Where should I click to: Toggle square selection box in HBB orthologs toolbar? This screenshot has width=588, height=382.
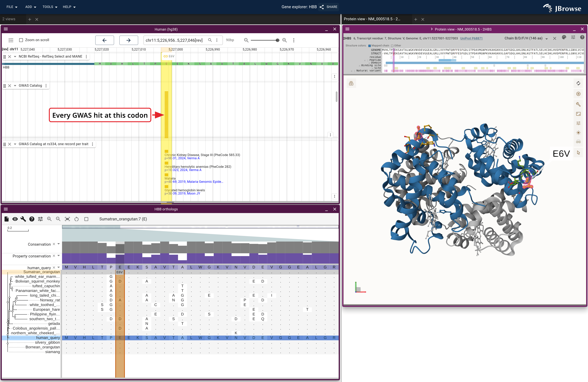86,219
